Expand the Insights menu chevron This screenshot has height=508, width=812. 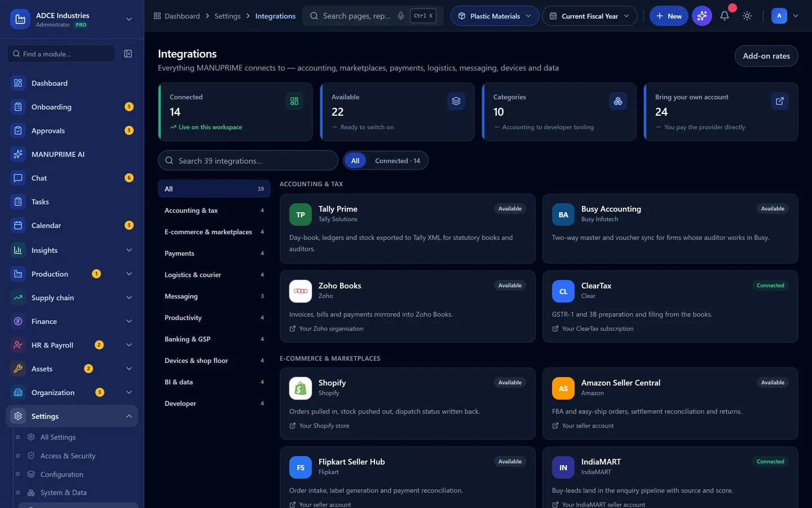point(129,250)
